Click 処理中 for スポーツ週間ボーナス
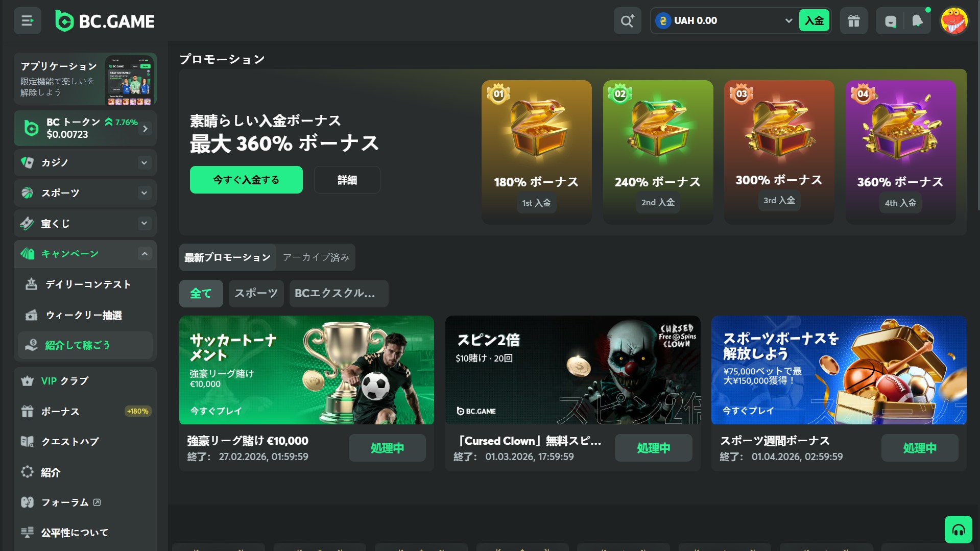The width and height of the screenshot is (980, 551). pyautogui.click(x=919, y=448)
